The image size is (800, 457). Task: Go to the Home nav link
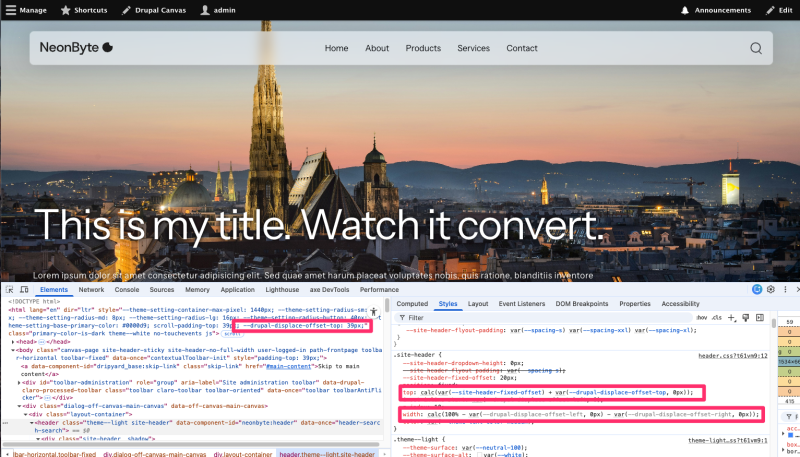click(x=336, y=48)
